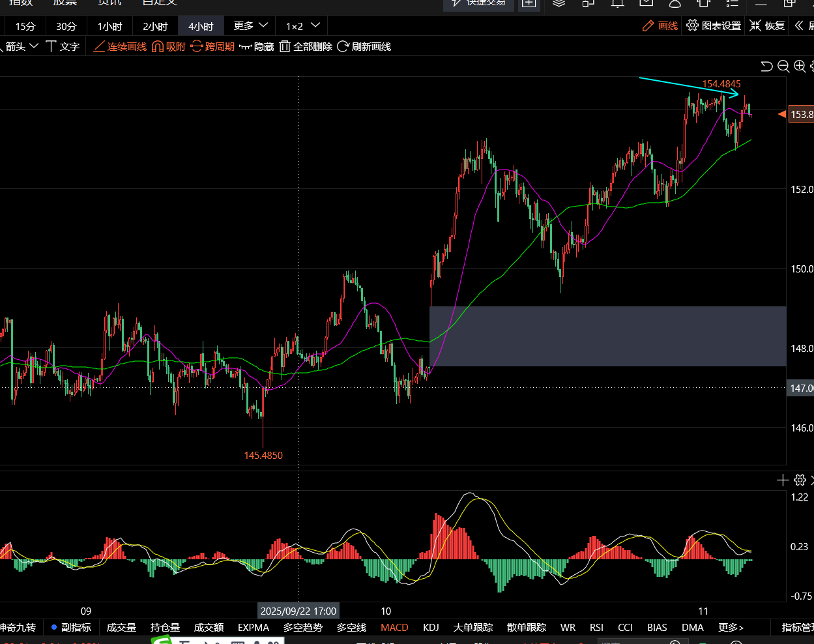
Task: Click the plus icon in MACD panel
Action: tap(783, 480)
